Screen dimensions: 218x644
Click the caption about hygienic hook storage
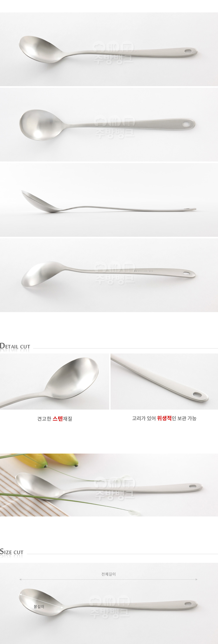[164, 418]
